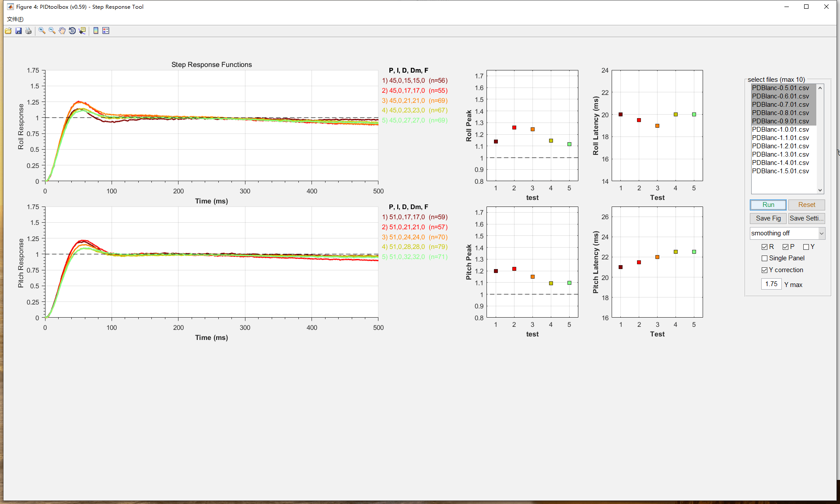The image size is (840, 504).
Task: Save the figure using the floppy disk icon
Action: tap(18, 31)
